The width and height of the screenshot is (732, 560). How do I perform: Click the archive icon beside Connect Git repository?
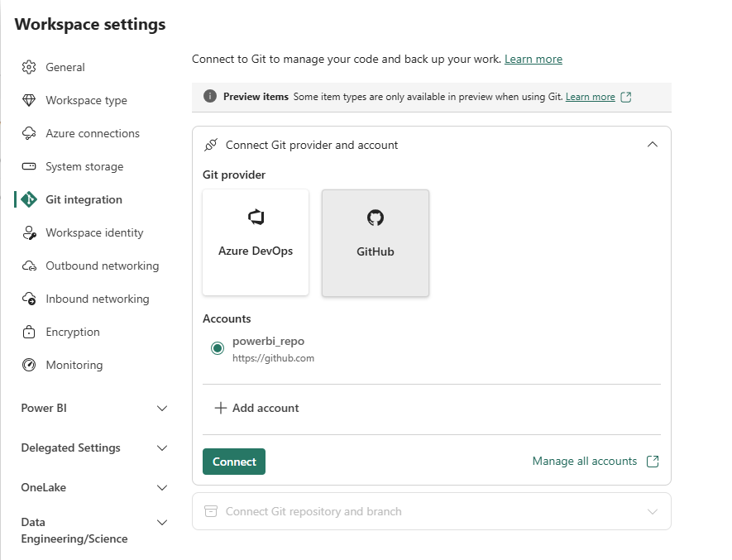coord(211,511)
